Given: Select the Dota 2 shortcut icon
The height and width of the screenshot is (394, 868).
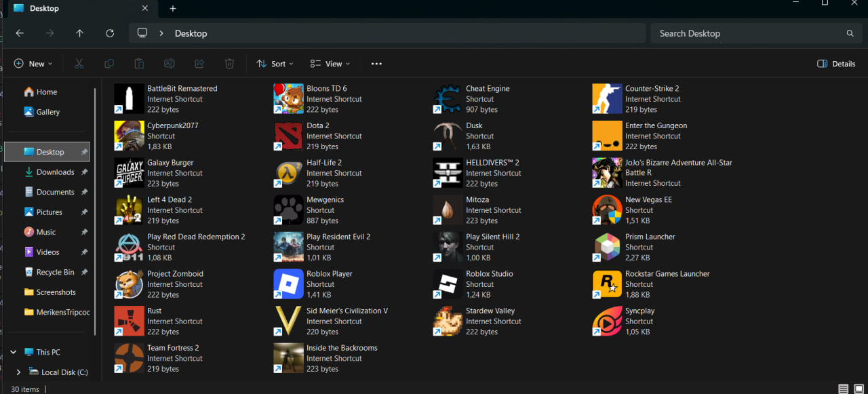Looking at the screenshot, I should click(288, 136).
